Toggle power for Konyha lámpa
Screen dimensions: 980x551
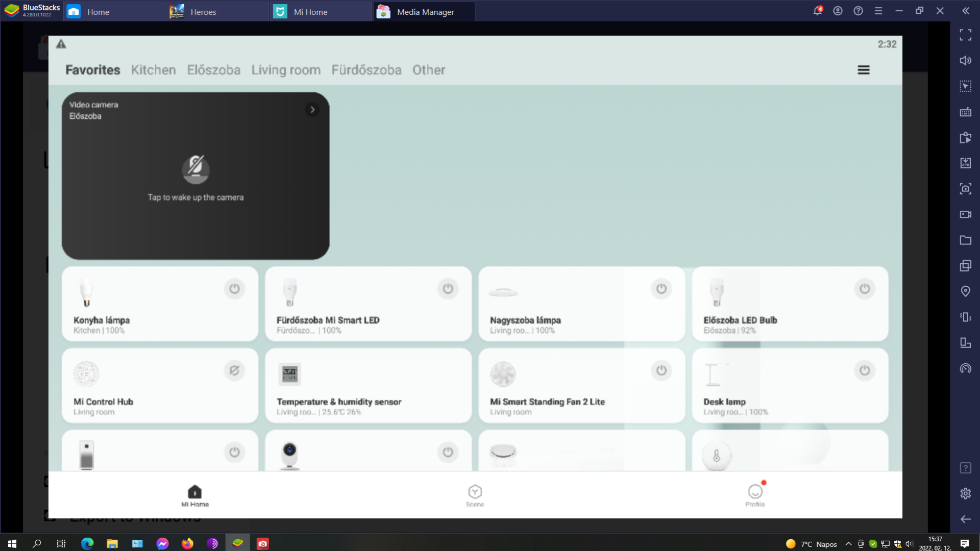pos(234,289)
